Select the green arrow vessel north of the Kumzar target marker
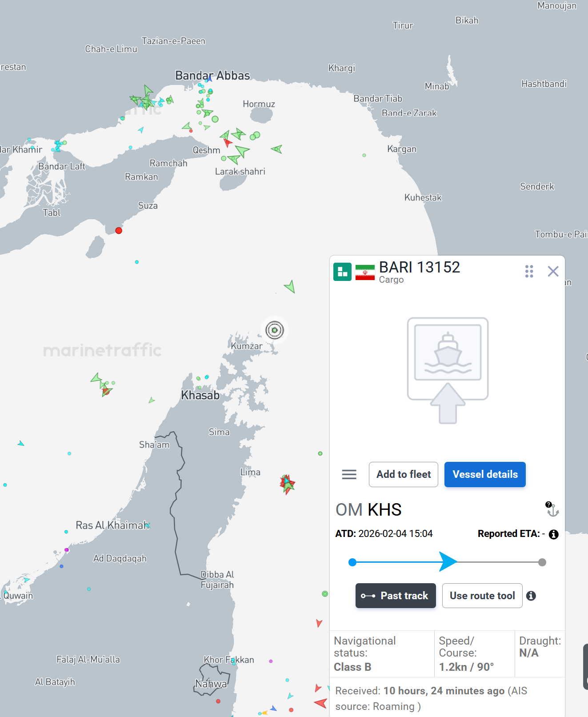Screen dimensions: 588x717 290,286
